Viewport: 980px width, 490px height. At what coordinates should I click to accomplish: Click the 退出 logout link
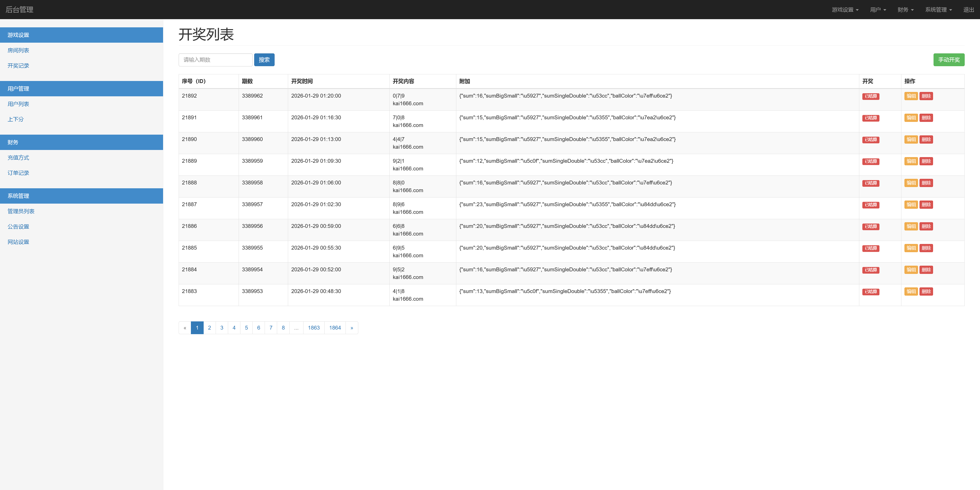(968, 9)
